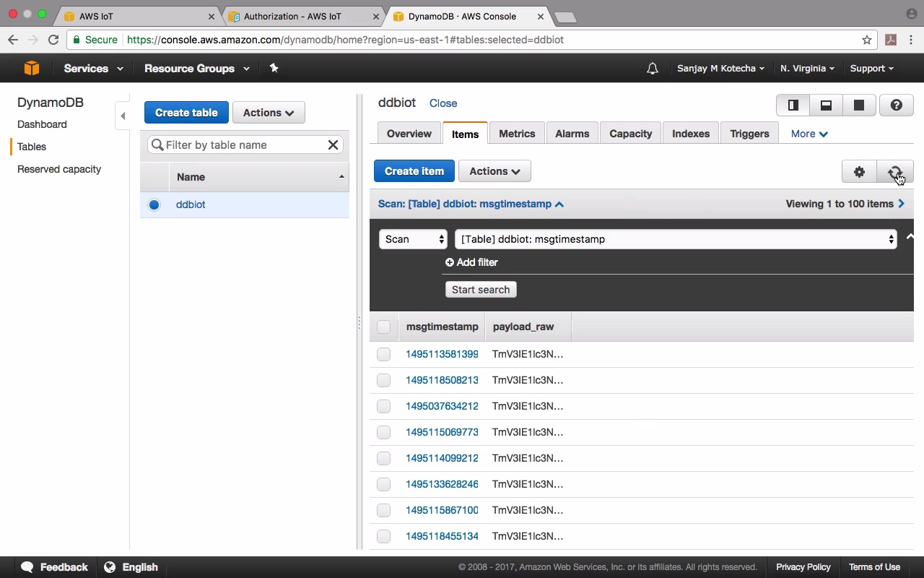This screenshot has height=578, width=924.
Task: Open the Sanjay M Kotecha account menu
Action: click(720, 69)
